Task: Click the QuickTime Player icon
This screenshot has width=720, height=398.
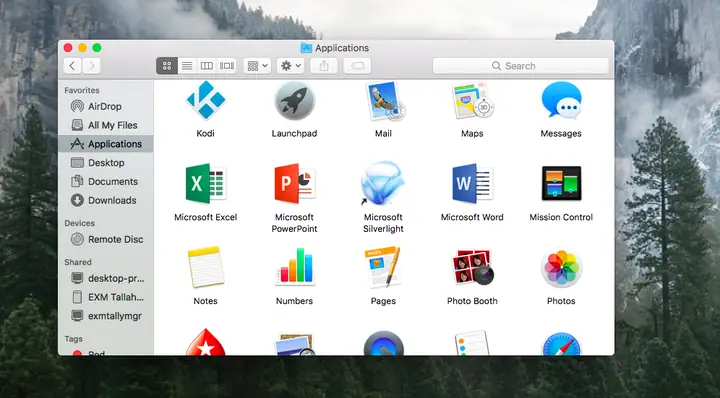Action: coord(383,343)
